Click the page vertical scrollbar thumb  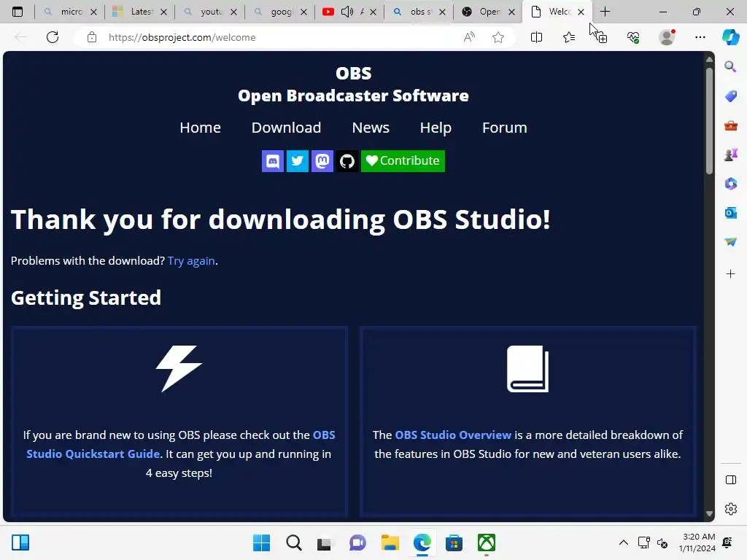pos(709,122)
